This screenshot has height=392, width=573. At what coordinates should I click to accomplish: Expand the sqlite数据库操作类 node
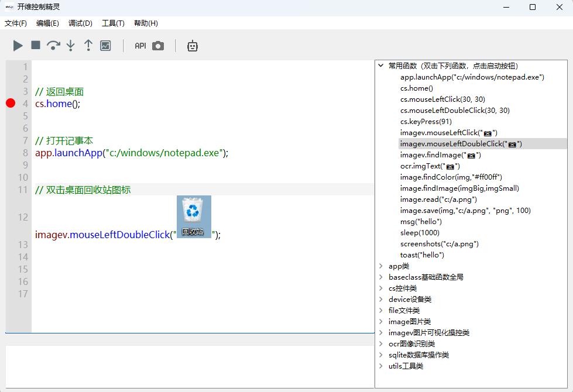click(x=381, y=355)
